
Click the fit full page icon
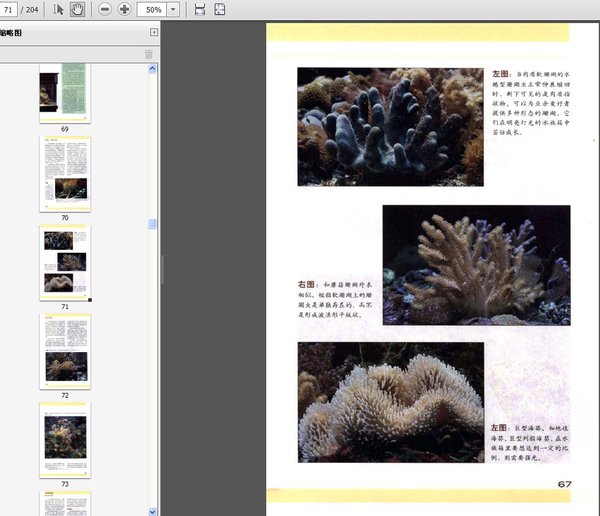(x=219, y=9)
